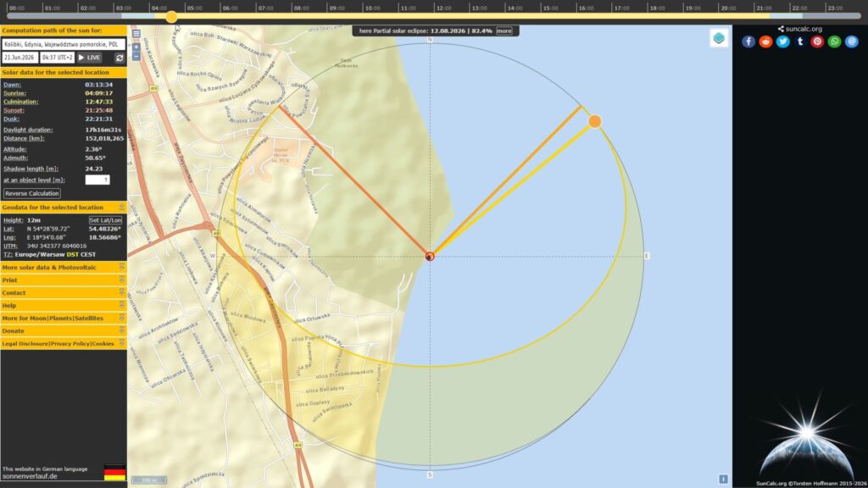Click the object level input field
This screenshot has width=868, height=488.
[97, 180]
